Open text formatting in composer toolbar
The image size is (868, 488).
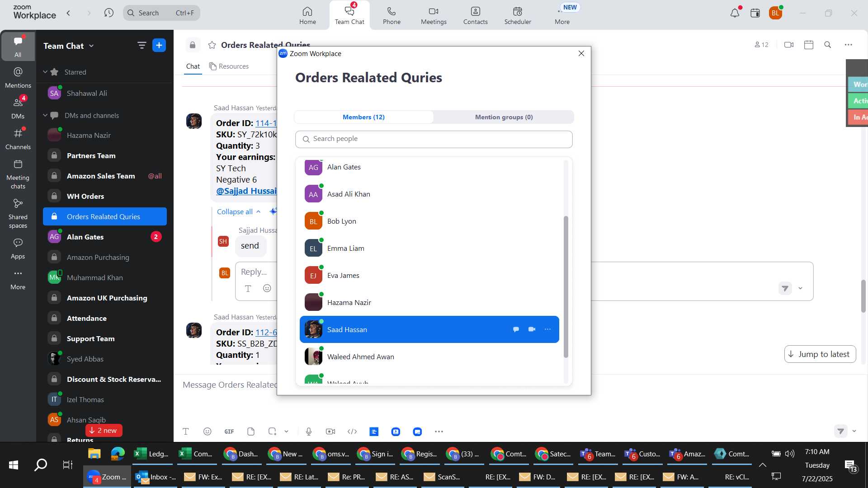pyautogui.click(x=186, y=432)
